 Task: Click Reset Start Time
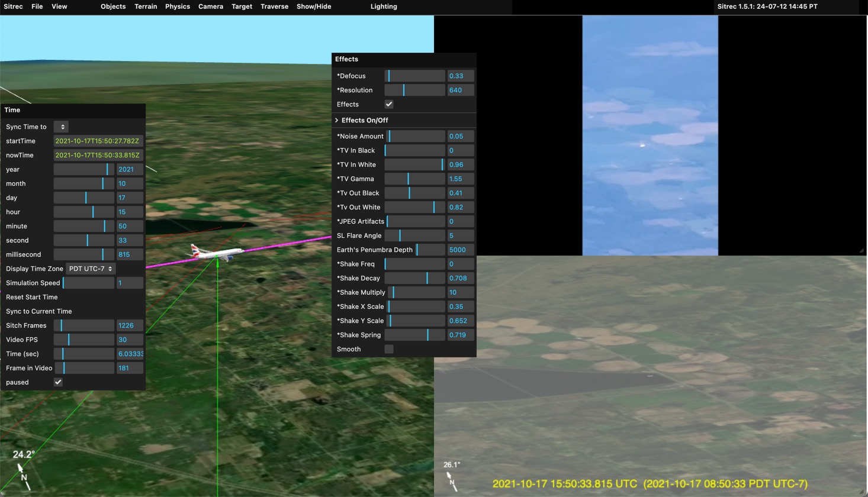click(x=32, y=297)
